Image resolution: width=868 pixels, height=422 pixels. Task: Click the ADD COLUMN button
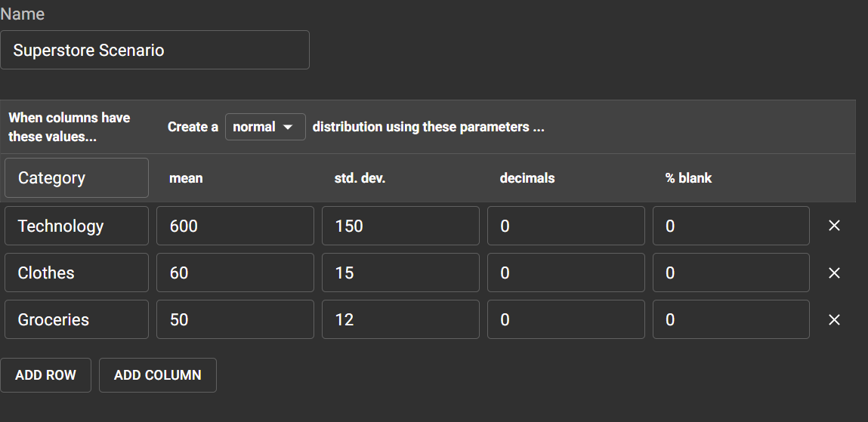[x=157, y=375]
